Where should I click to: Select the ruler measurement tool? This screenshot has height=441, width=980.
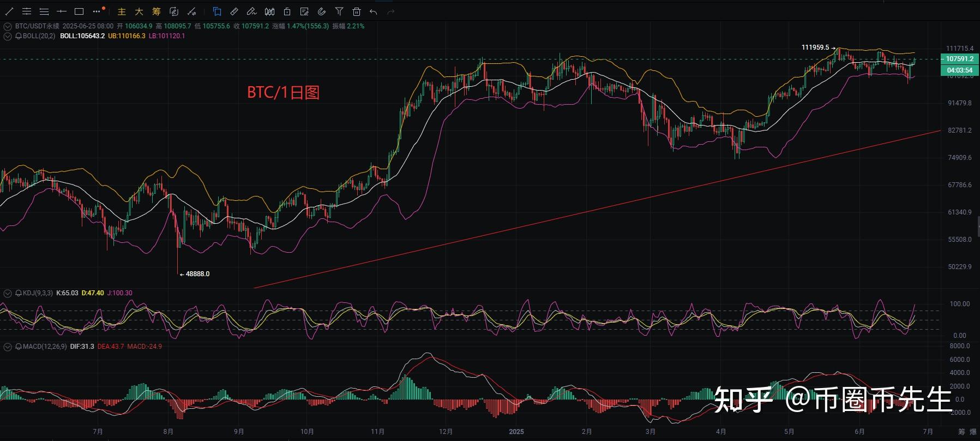[234, 11]
